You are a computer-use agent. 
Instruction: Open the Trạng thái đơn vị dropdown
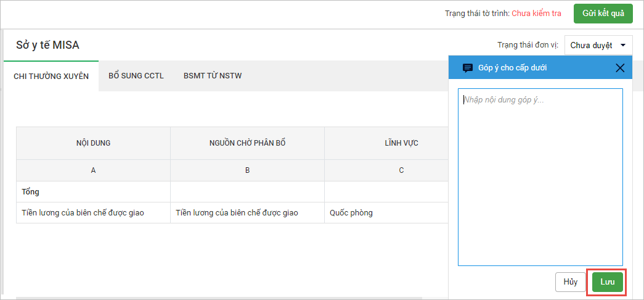[598, 45]
